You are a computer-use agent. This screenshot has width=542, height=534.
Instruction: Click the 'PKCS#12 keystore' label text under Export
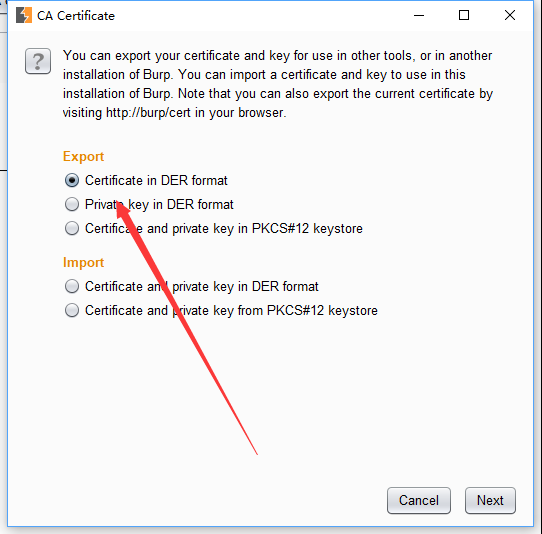click(307, 228)
